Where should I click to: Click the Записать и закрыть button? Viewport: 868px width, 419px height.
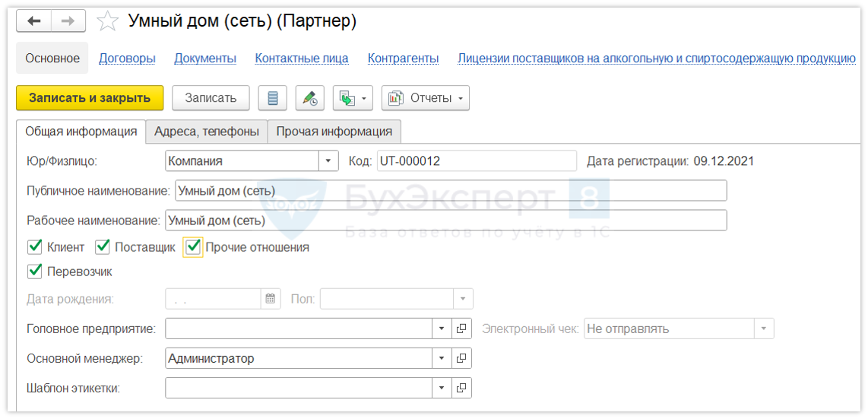(90, 98)
